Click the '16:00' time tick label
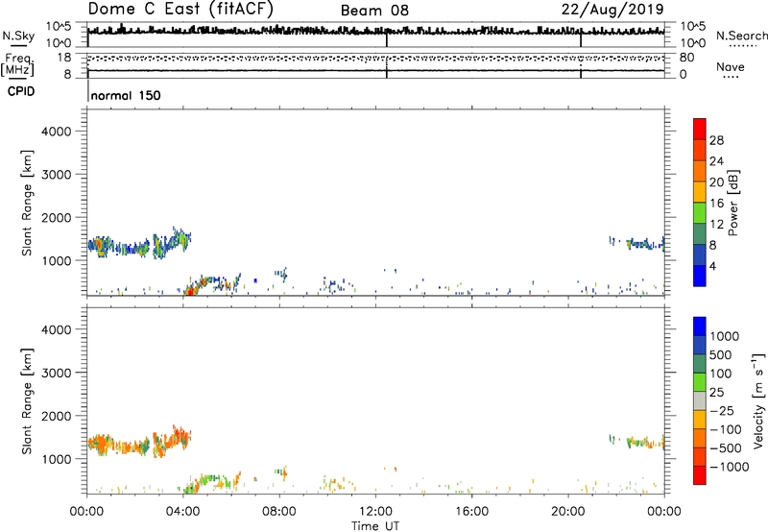The image size is (768, 532). coord(471,512)
